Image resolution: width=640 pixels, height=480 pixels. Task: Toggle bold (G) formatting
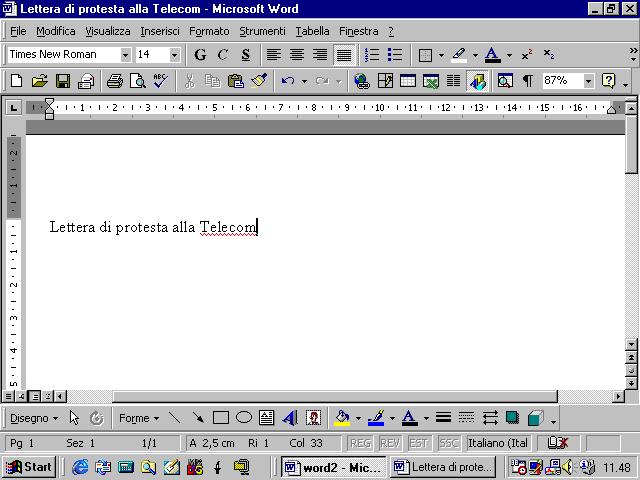[x=200, y=54]
